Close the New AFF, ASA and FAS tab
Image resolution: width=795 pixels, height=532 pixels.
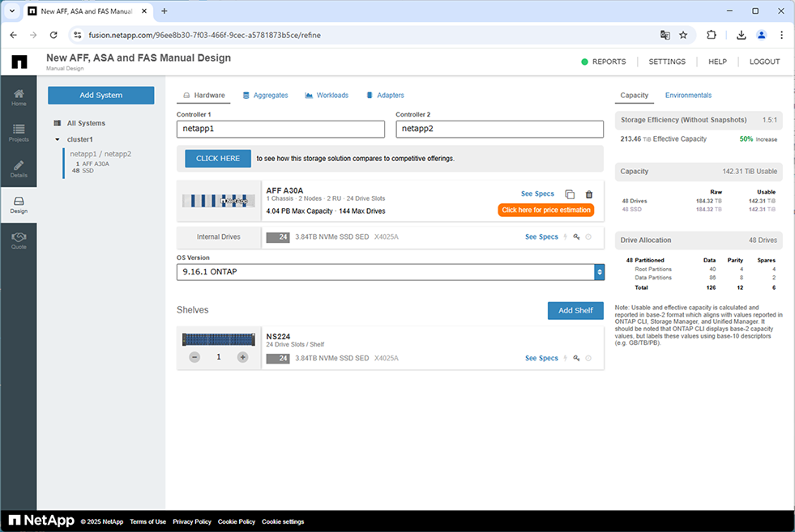click(x=144, y=11)
